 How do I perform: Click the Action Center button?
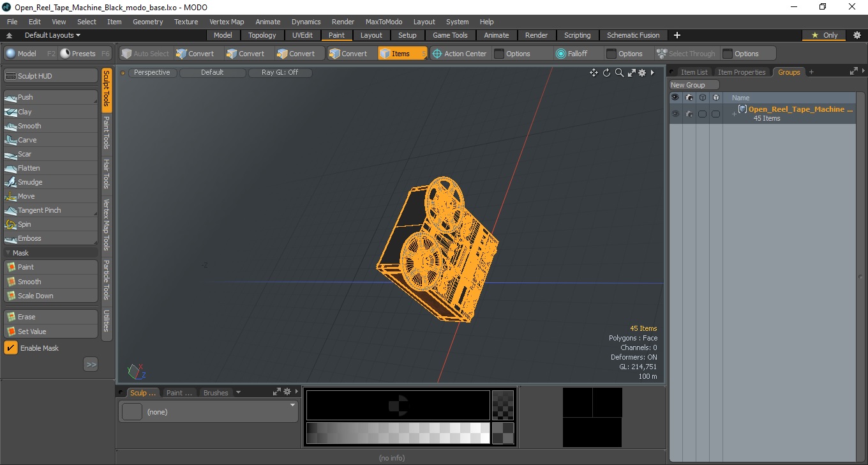460,54
